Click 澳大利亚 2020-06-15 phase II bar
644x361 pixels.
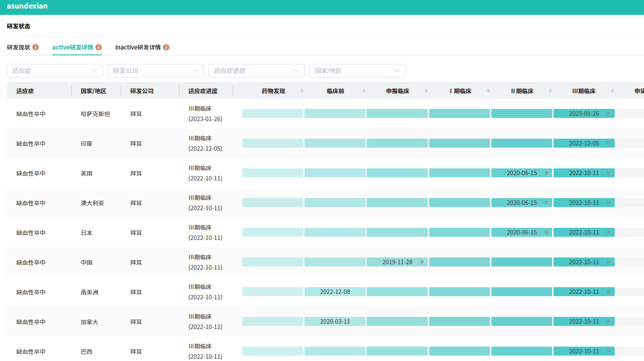[521, 203]
